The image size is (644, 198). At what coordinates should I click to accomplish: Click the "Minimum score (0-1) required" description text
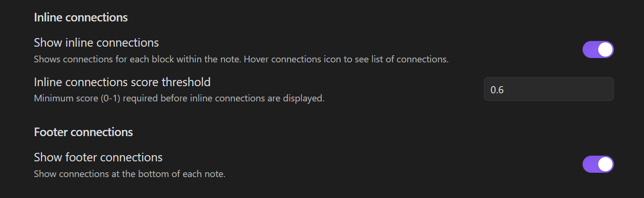[x=179, y=99]
